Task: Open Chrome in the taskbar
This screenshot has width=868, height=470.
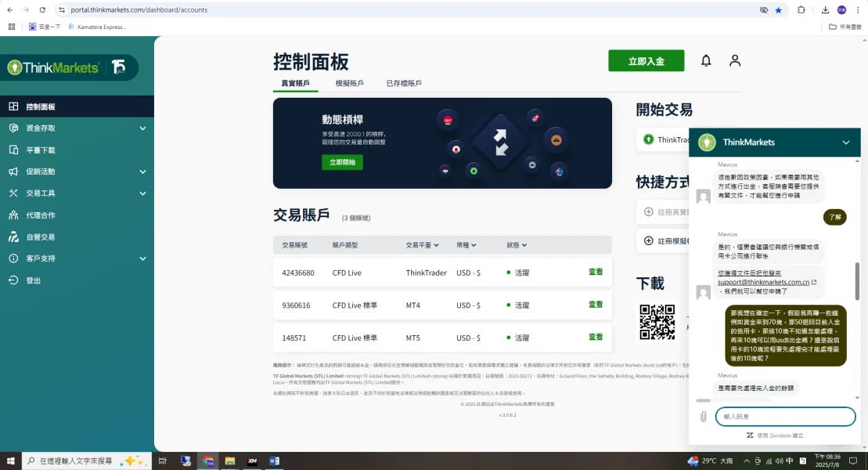Action: click(208, 461)
